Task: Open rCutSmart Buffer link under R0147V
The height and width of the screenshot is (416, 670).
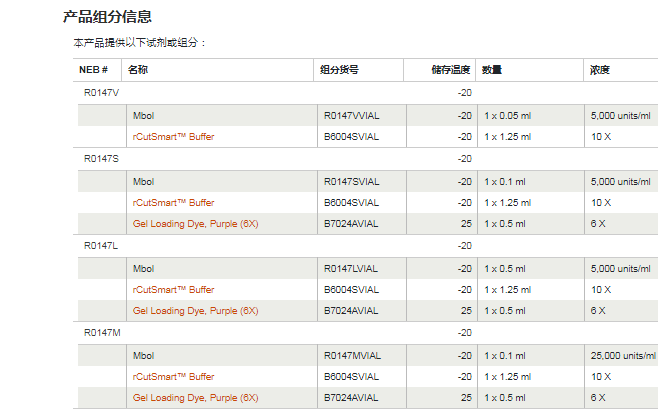Action: point(173,136)
